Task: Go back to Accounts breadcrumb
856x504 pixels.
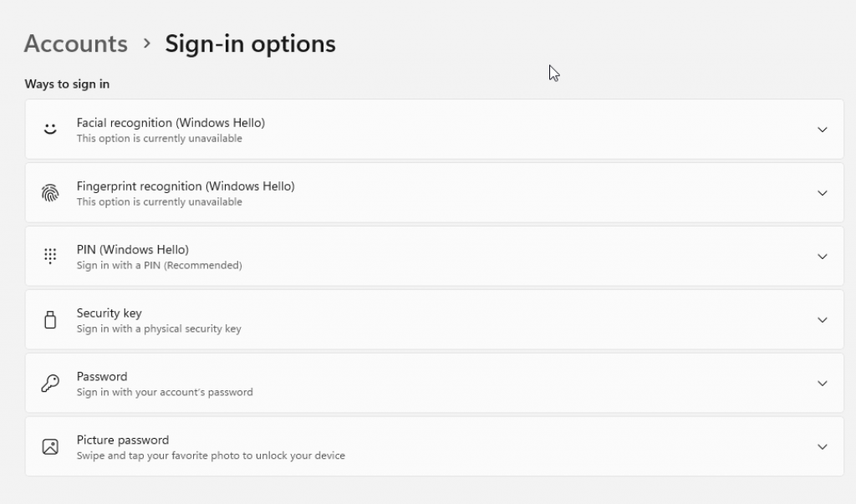Action: 76,43
